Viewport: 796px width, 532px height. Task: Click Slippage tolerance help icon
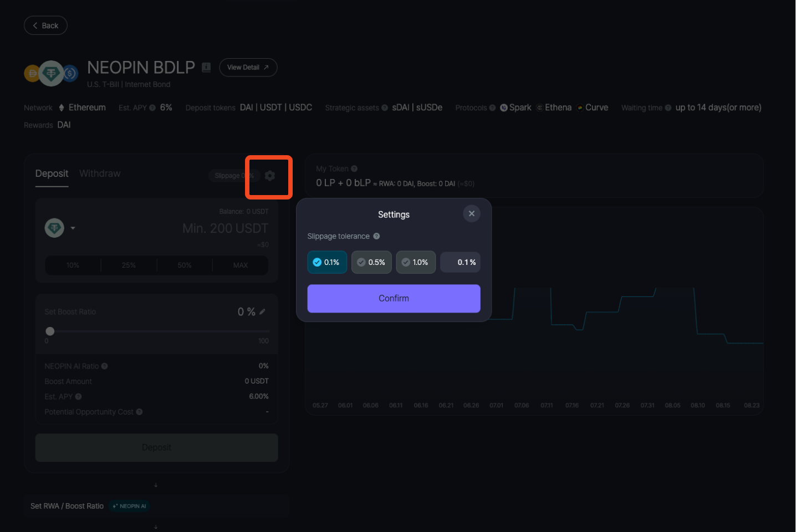(x=376, y=236)
